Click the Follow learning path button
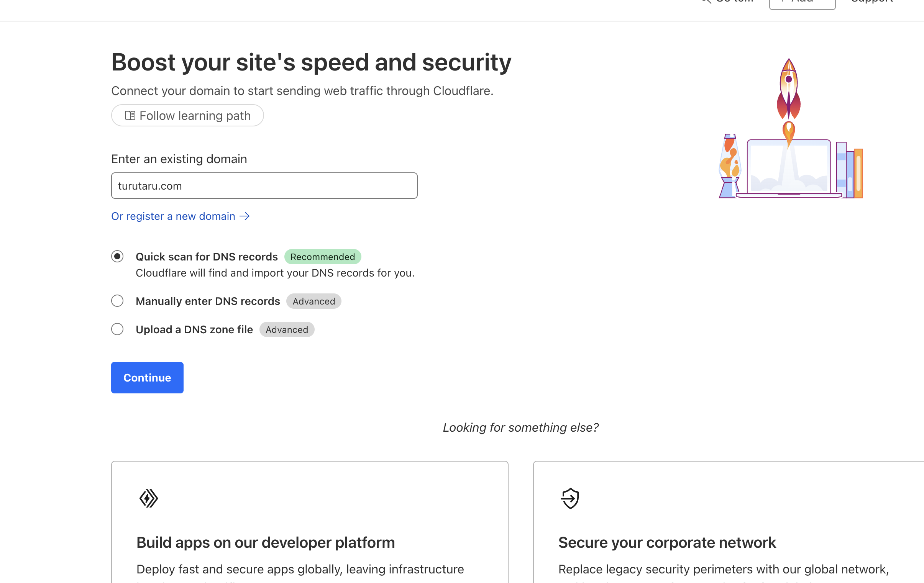 pyautogui.click(x=187, y=115)
